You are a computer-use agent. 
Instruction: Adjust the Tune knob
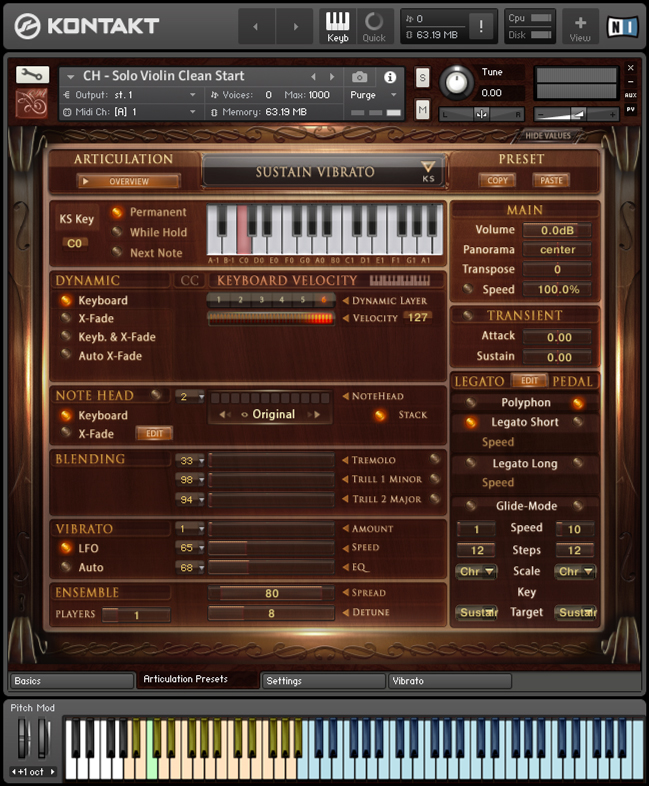tap(456, 83)
